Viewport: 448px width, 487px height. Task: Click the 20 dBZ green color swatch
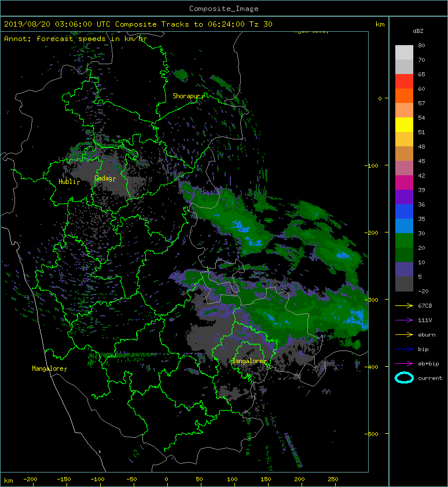tap(404, 241)
